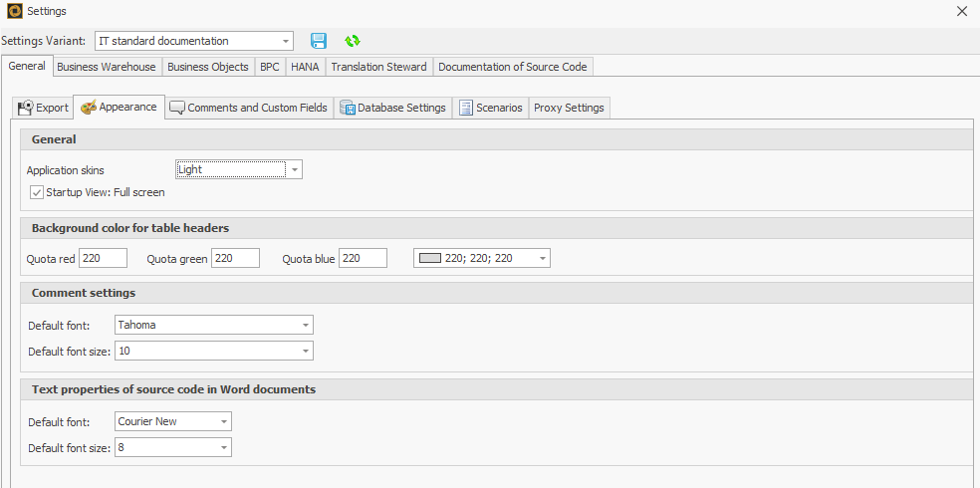Viewport: 980px width, 488px height.
Task: Open the Application skins dropdown
Action: point(295,170)
